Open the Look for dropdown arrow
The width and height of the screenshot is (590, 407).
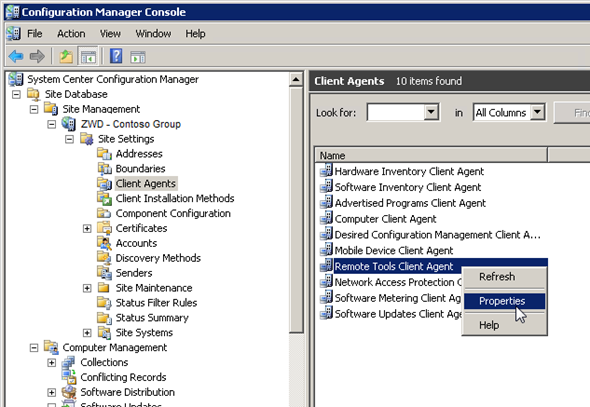pos(431,112)
